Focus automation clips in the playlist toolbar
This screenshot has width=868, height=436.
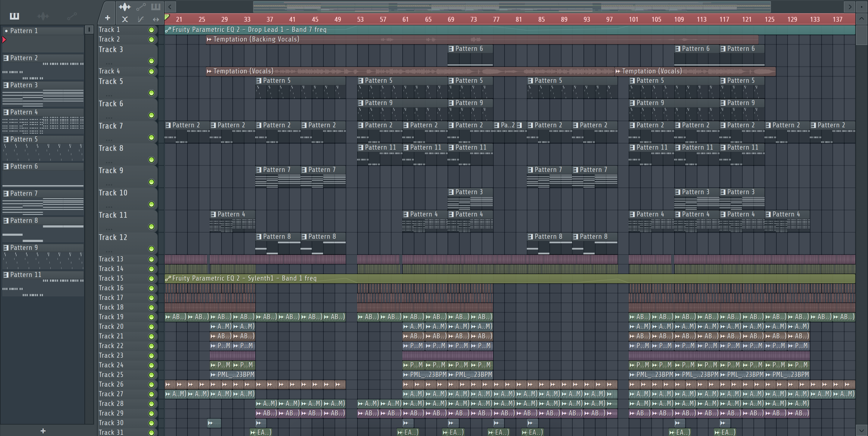[x=141, y=7]
